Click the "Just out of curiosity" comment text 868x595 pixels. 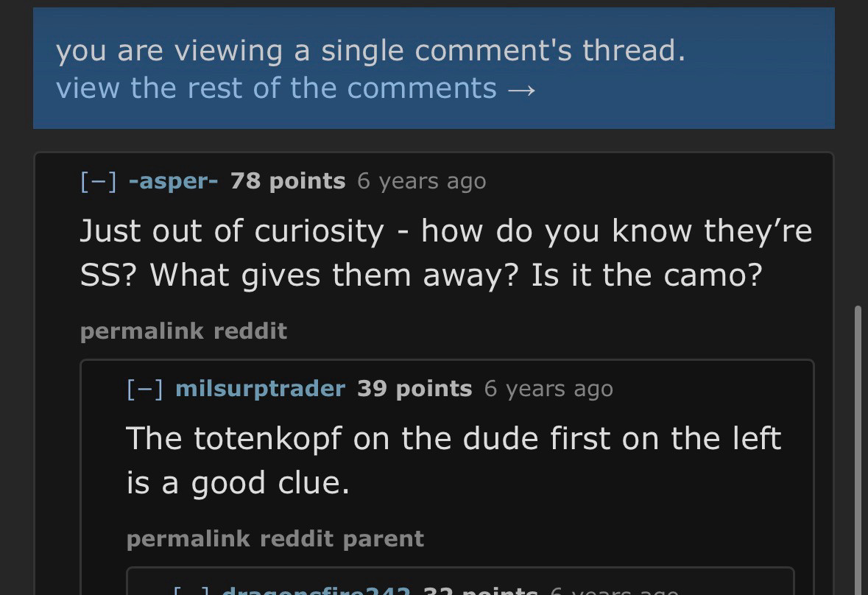click(445, 253)
